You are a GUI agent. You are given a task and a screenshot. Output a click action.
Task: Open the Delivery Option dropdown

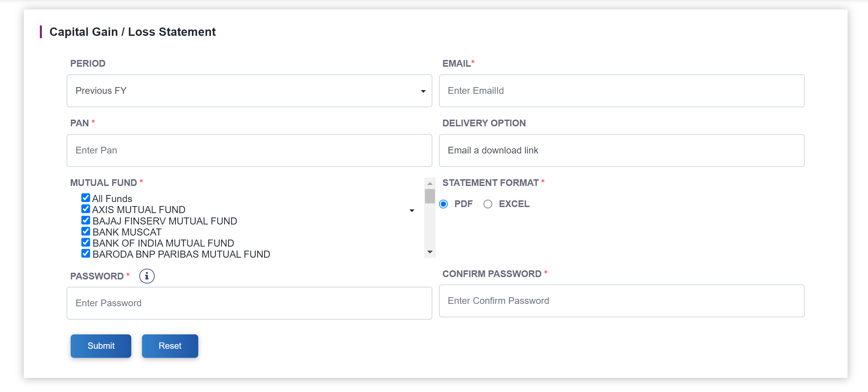622,150
